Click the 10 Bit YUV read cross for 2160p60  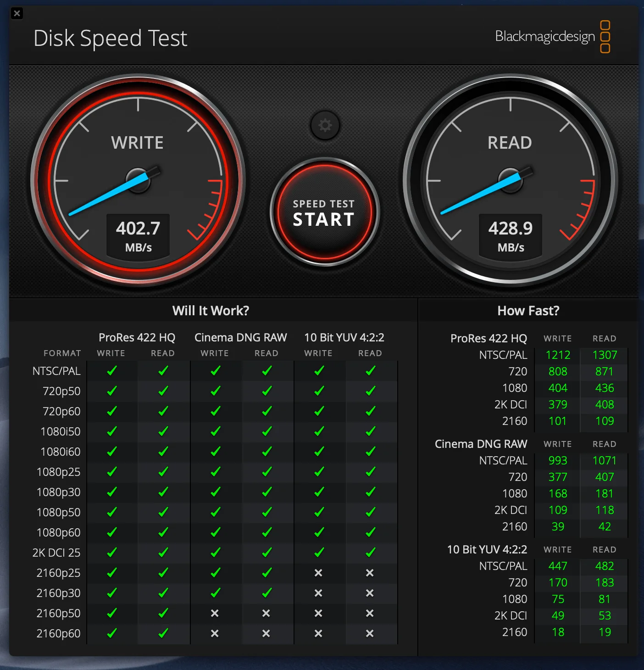tap(370, 633)
